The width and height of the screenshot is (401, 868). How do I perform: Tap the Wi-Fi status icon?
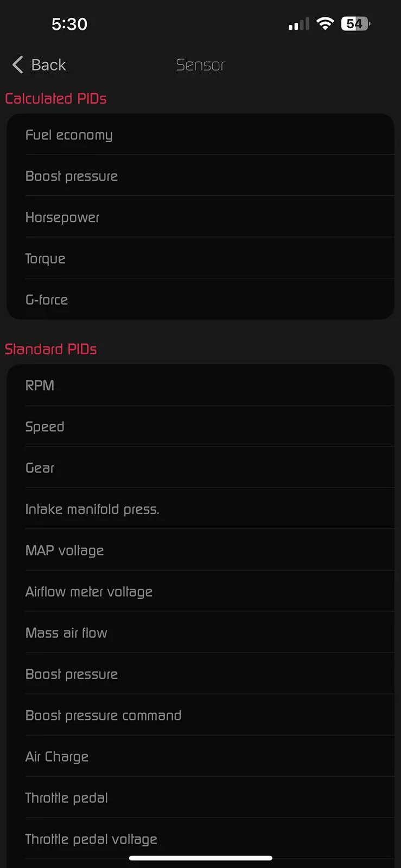[325, 24]
